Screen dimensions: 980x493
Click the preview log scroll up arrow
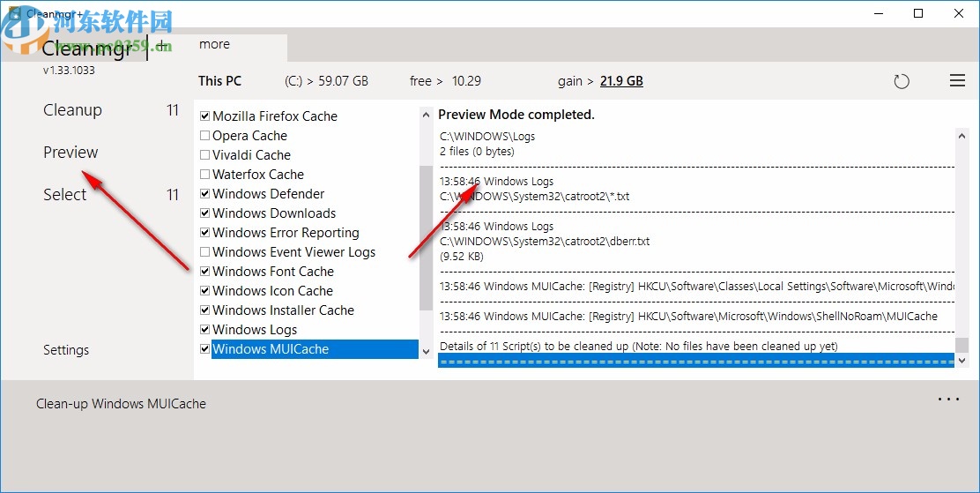(961, 136)
